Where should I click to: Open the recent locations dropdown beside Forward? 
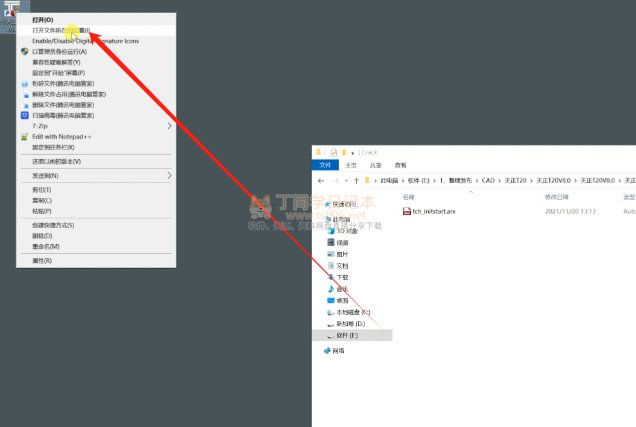click(346, 181)
